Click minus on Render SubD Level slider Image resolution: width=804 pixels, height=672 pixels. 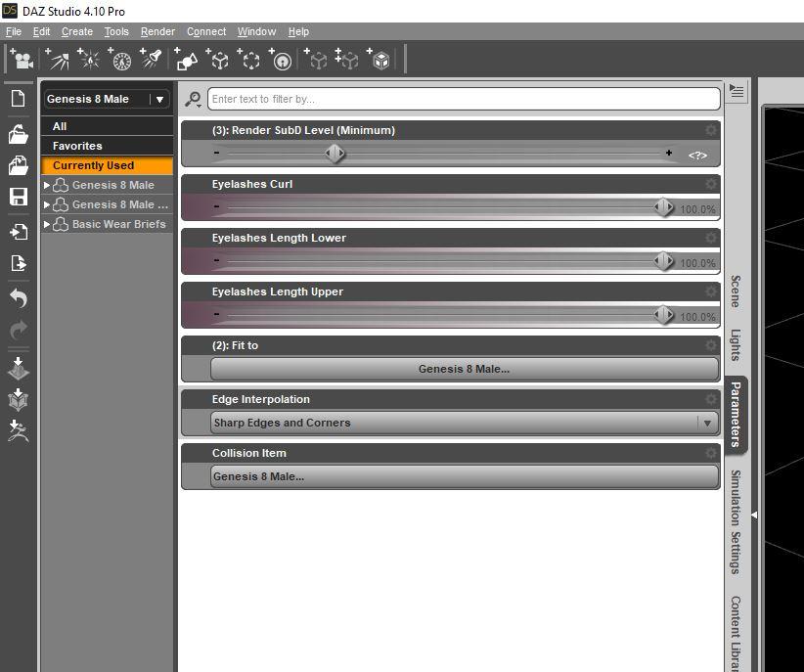point(217,153)
